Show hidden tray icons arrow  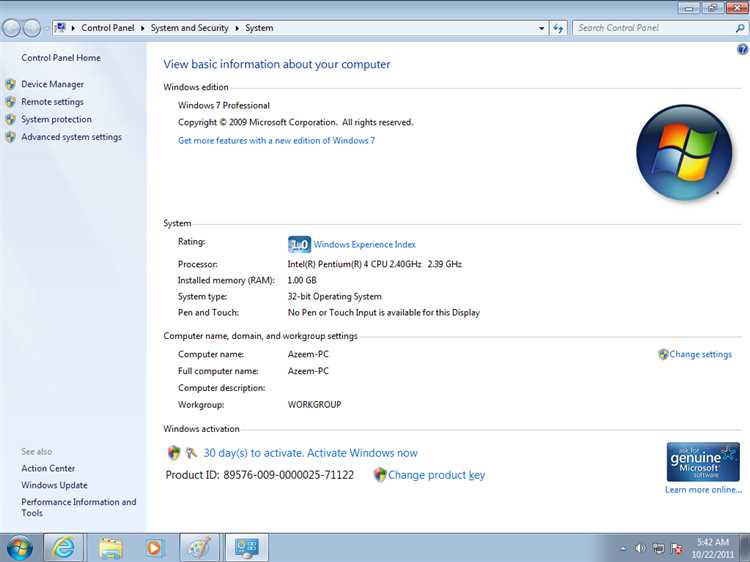click(x=623, y=549)
